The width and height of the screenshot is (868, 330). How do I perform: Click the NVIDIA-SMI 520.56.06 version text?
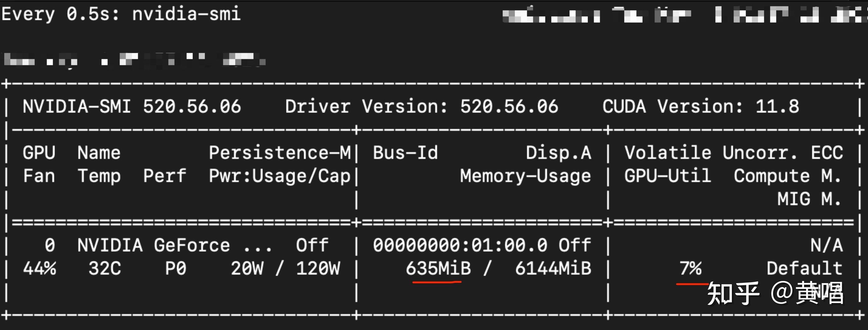(x=131, y=107)
